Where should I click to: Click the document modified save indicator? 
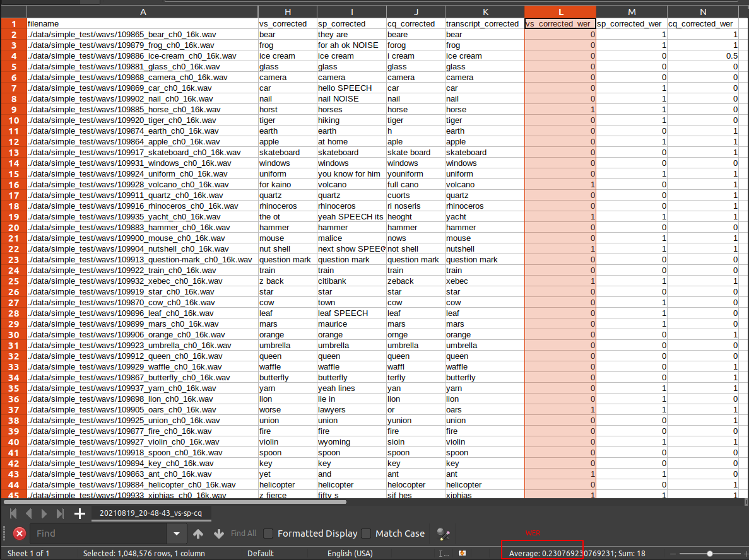pos(462,553)
